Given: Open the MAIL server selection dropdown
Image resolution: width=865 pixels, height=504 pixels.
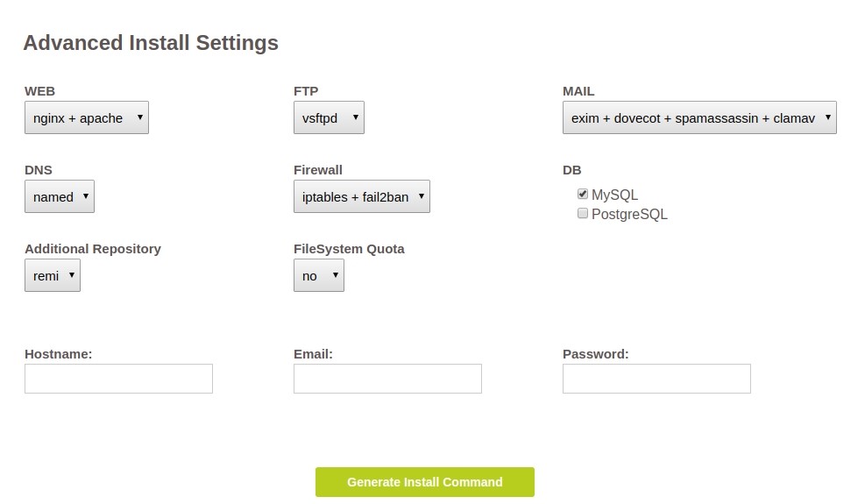Looking at the screenshot, I should (x=698, y=118).
